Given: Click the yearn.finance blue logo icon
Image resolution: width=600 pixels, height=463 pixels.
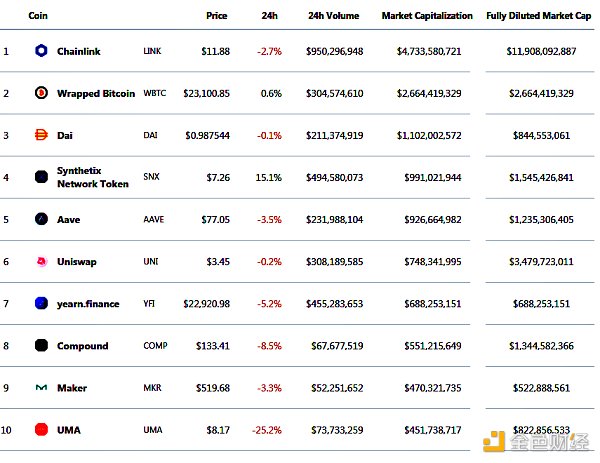Looking at the screenshot, I should [x=41, y=303].
